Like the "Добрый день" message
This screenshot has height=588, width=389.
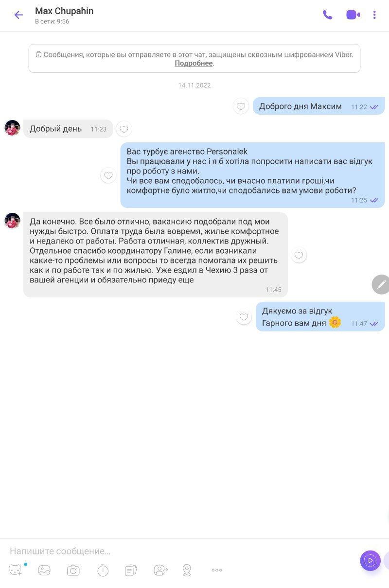(124, 129)
